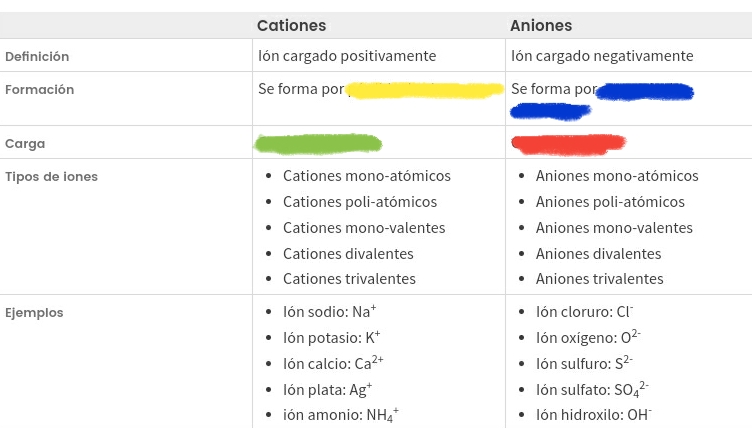This screenshot has width=752, height=428.
Task: Select the Formación row label
Action: [39, 90]
